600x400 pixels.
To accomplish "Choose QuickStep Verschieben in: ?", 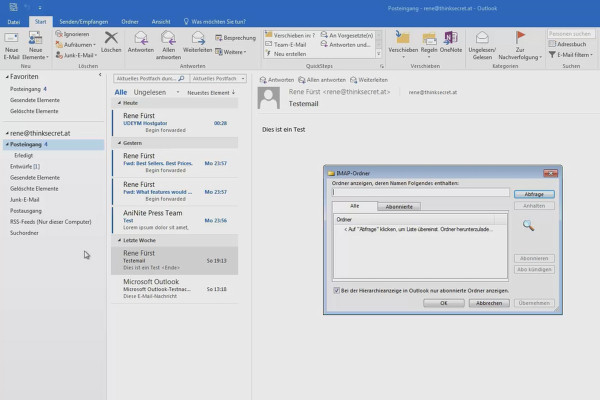I will [x=290, y=35].
